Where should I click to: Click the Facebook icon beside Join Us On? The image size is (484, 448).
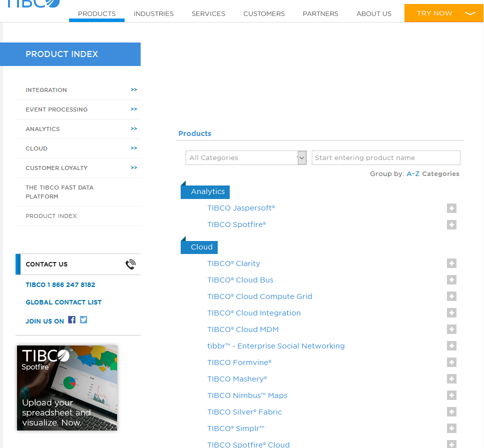(72, 320)
